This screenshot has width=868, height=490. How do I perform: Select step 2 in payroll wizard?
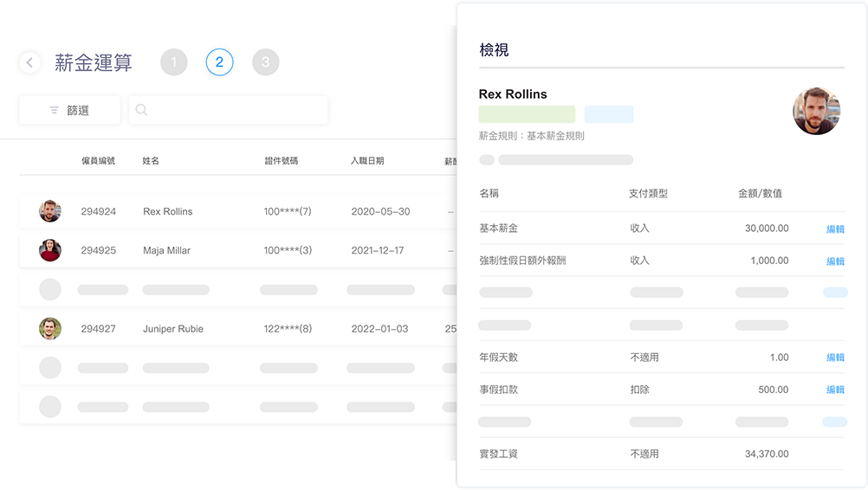[x=219, y=62]
